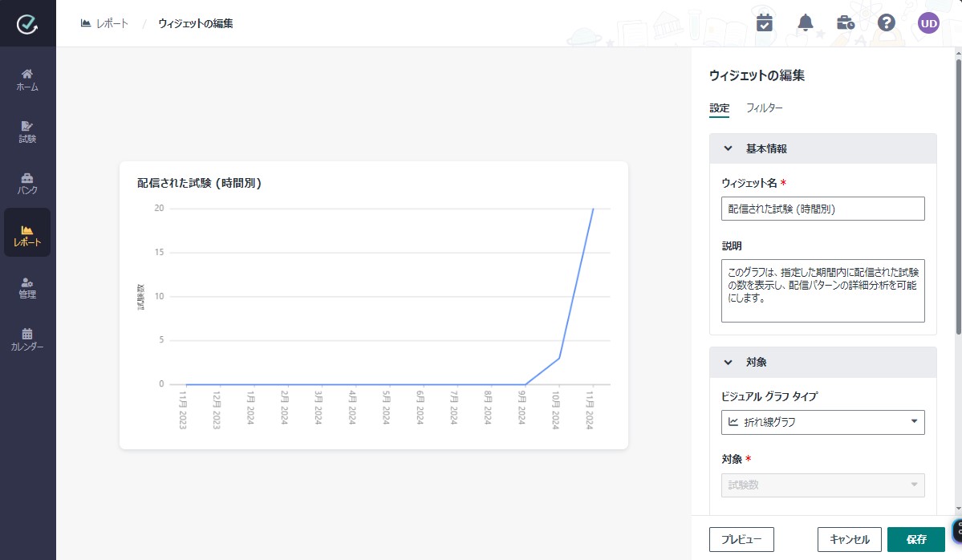
Task: Open the calendar check icon in header
Action: click(x=765, y=22)
